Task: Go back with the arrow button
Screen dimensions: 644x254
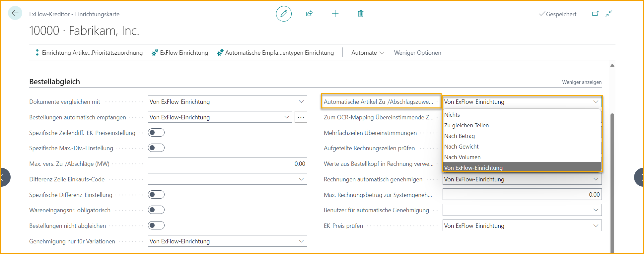Action: [15, 13]
